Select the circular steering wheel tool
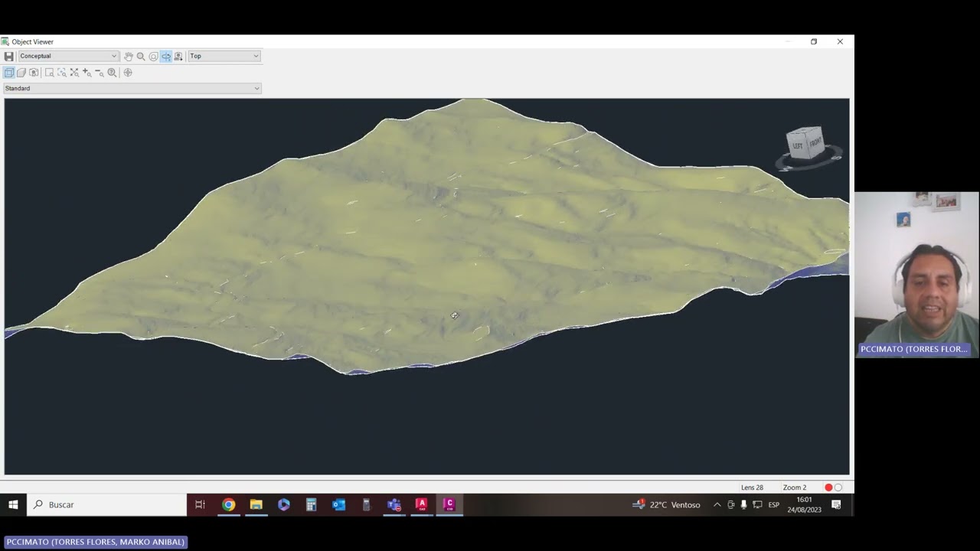 tap(153, 56)
